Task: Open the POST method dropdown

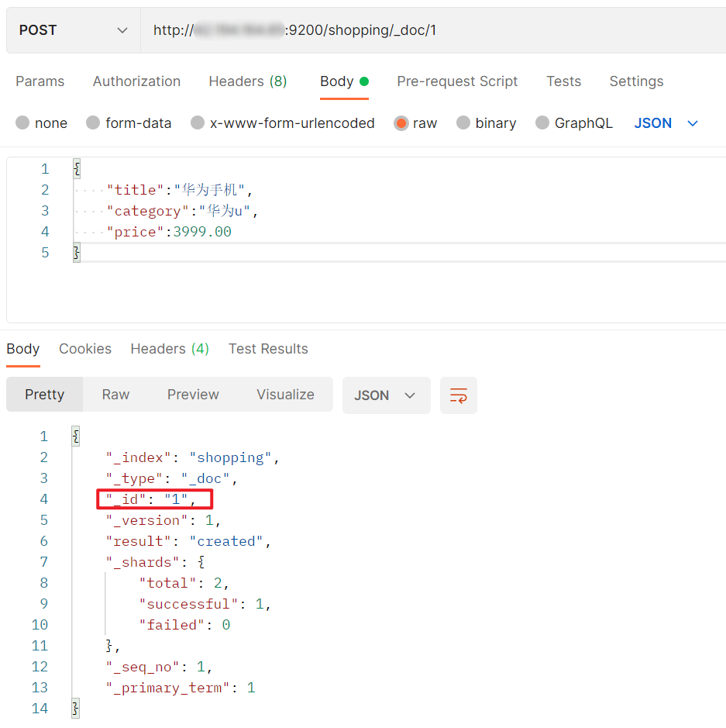Action: 73,30
